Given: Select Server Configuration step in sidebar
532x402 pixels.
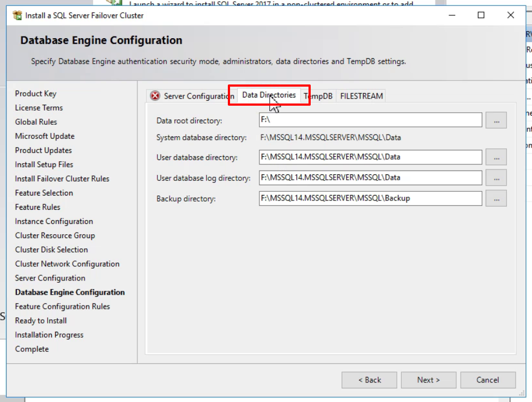Looking at the screenshot, I should pos(50,278).
